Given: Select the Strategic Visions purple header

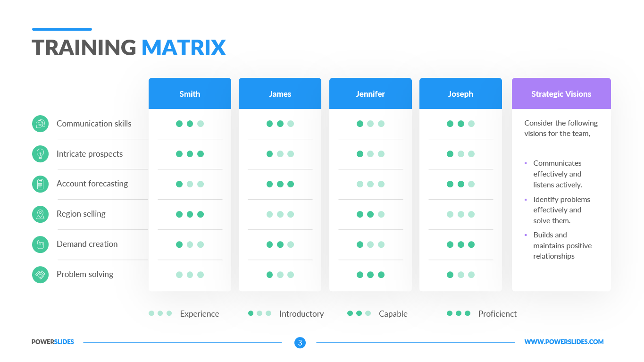Looking at the screenshot, I should point(561,93).
